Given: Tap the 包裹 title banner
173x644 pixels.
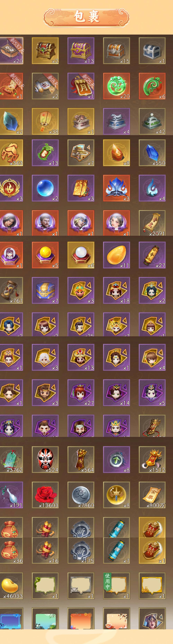Looking at the screenshot, I should (x=86, y=17).
